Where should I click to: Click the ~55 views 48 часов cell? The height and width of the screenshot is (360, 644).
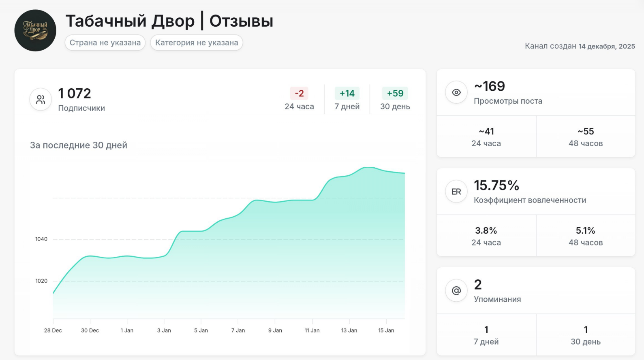(586, 137)
